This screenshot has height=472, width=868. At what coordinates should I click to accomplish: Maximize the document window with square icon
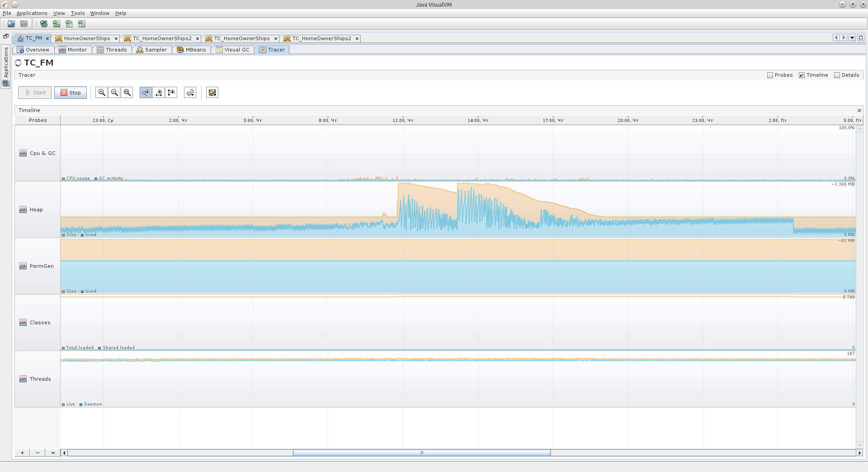pos(861,38)
